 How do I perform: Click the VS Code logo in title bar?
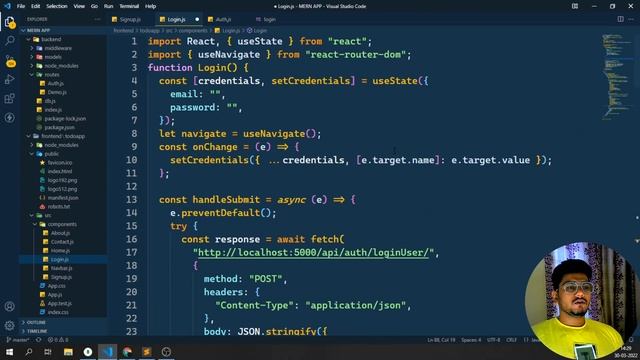coord(7,6)
